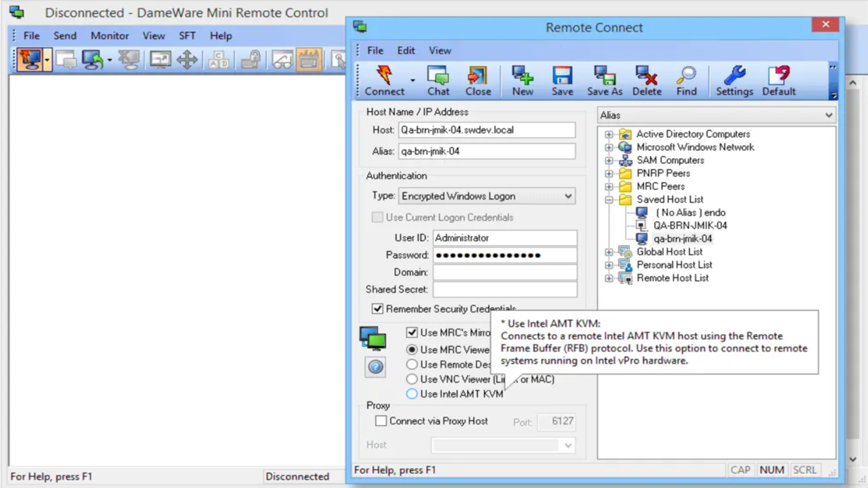Screen dimensions: 868x488
Task: Click the Host name input field
Action: (487, 130)
